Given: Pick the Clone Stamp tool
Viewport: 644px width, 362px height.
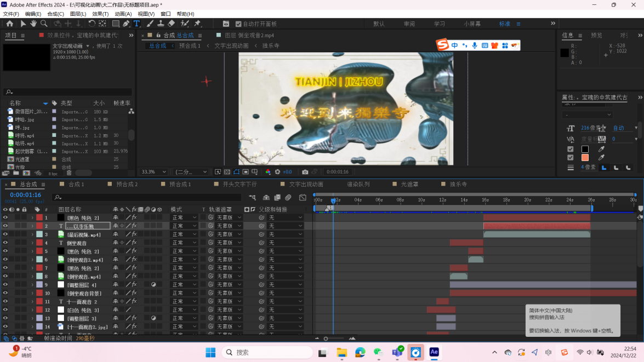Looking at the screenshot, I should [x=160, y=24].
